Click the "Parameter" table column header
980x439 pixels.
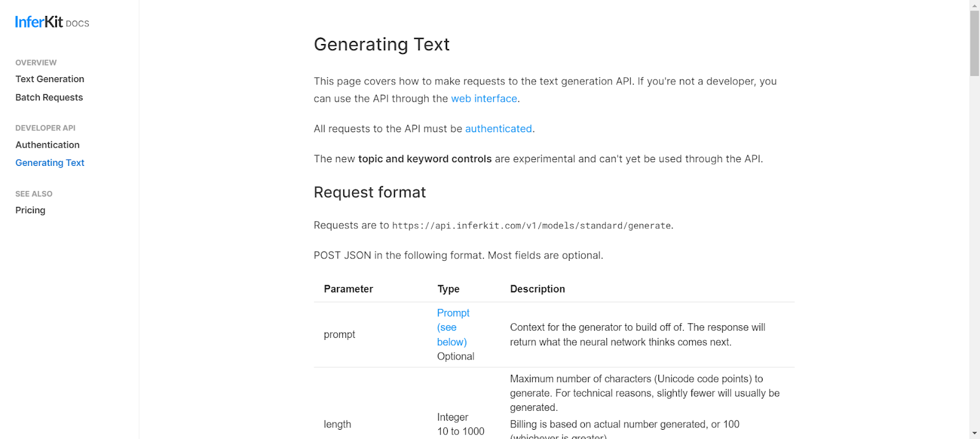coord(348,289)
